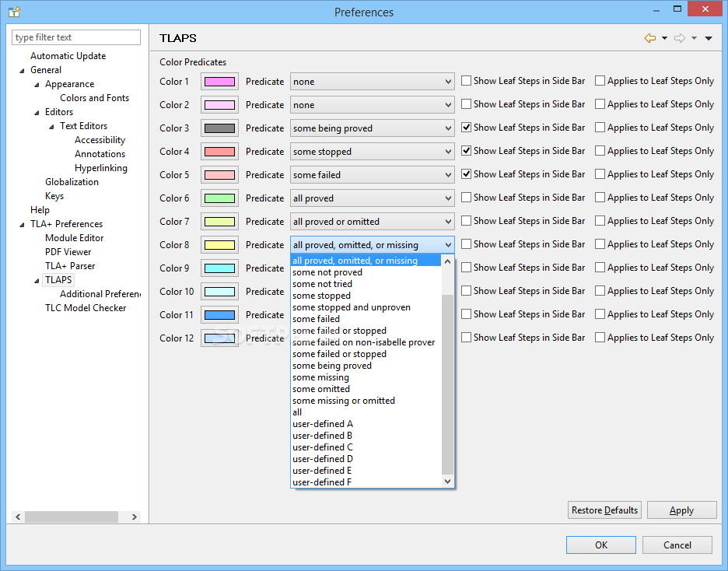
Task: Open the Color 7 predicate dropdown
Action: pos(373,222)
